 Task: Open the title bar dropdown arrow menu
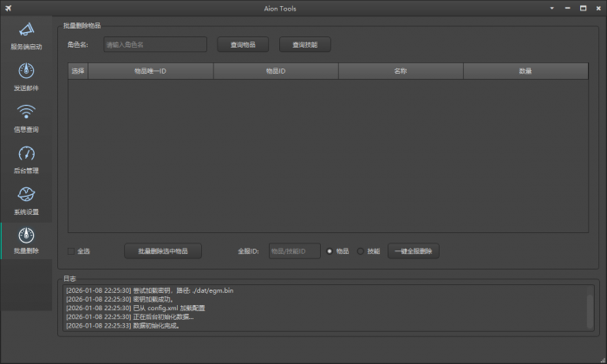pyautogui.click(x=552, y=8)
